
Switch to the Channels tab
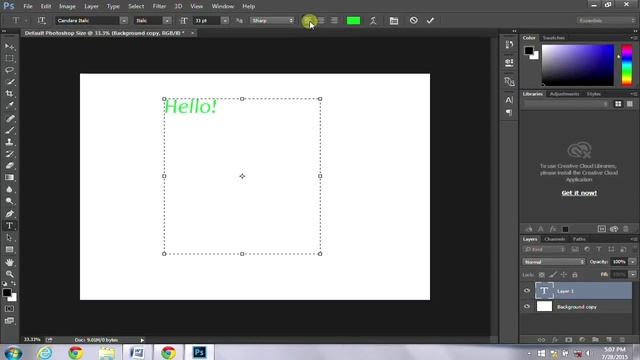pyautogui.click(x=554, y=239)
